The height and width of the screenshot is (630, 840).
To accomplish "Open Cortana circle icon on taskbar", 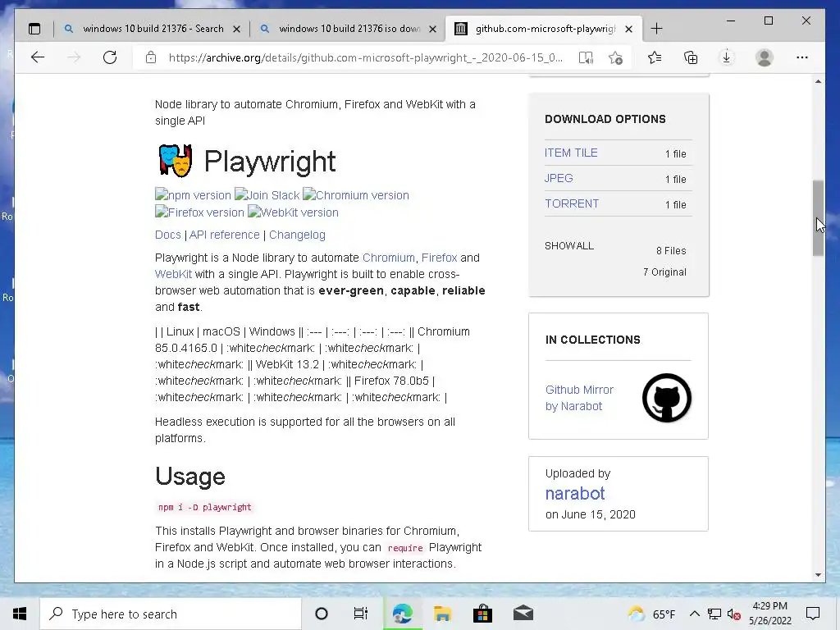I will pyautogui.click(x=322, y=614).
